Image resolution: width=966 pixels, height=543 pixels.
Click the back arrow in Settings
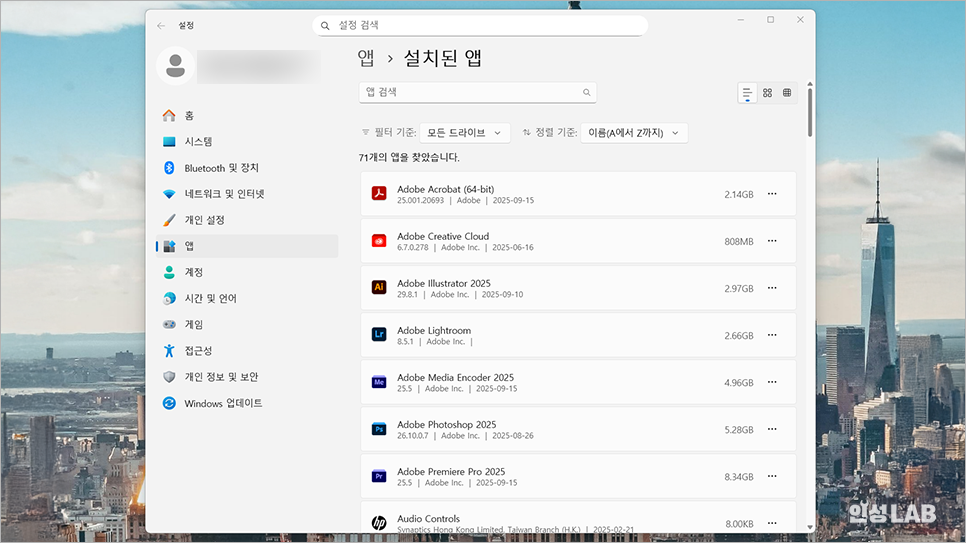(x=161, y=26)
